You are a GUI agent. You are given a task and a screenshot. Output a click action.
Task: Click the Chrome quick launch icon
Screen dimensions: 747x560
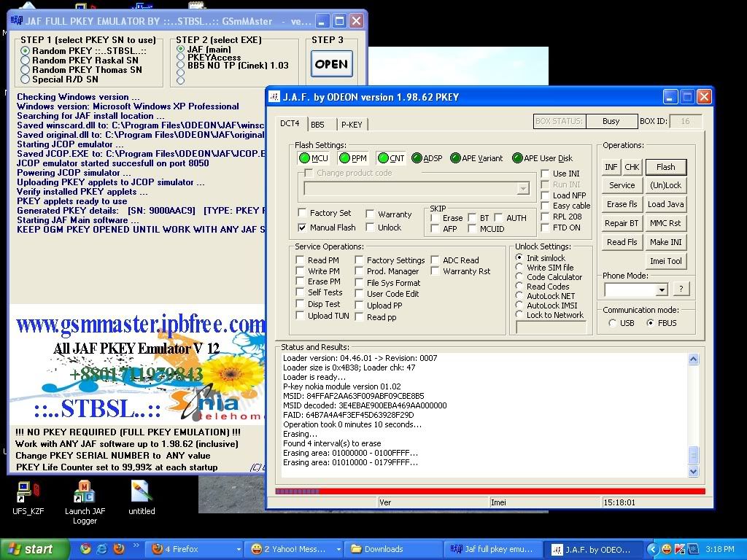click(85, 549)
